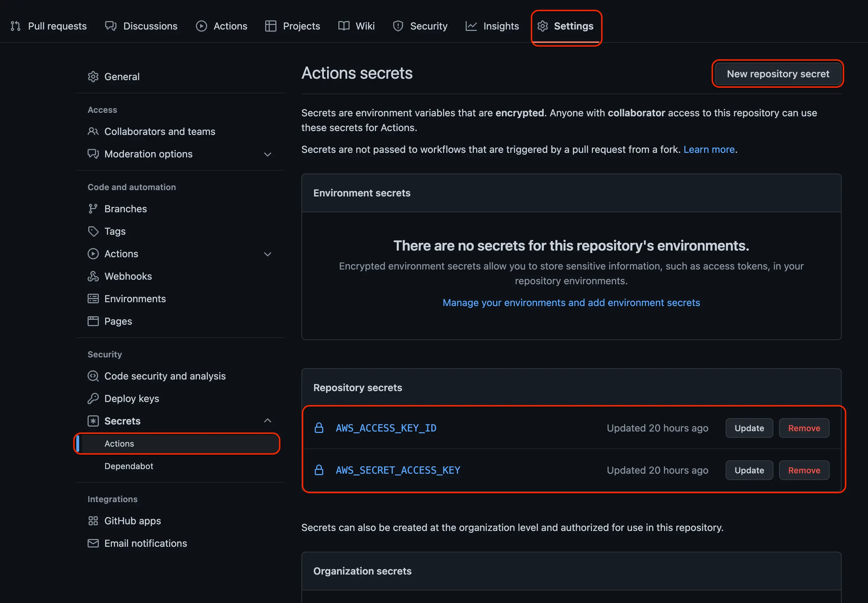The image size is (868, 603).
Task: Remove the AWS_SECRET_ACCESS_KEY secret
Action: pyautogui.click(x=804, y=470)
